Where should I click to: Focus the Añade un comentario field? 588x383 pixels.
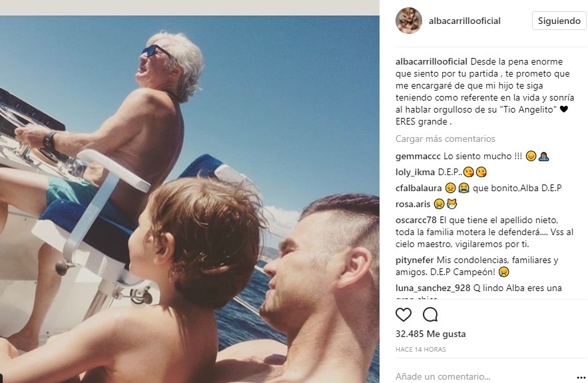483,376
